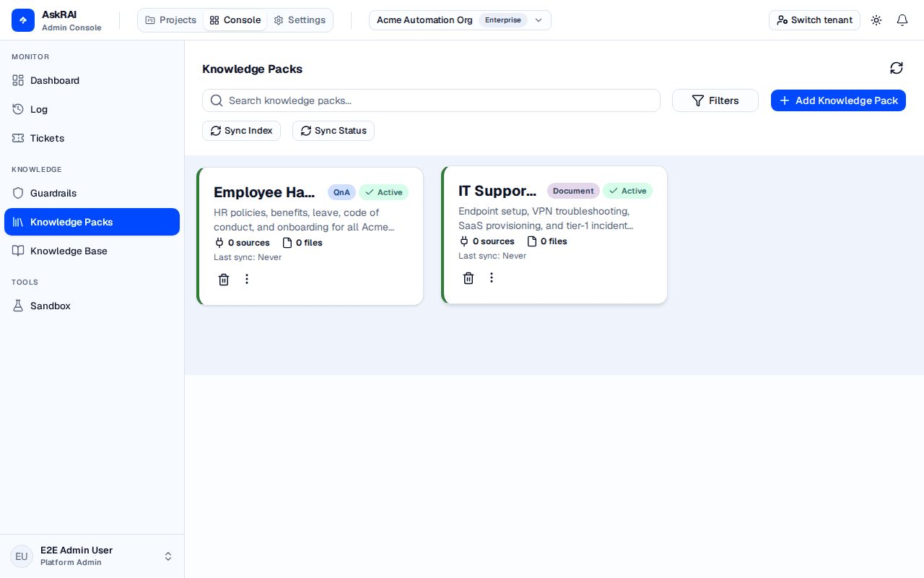Screen dimensions: 924x578
Task: Open the Projects tab
Action: (x=171, y=20)
